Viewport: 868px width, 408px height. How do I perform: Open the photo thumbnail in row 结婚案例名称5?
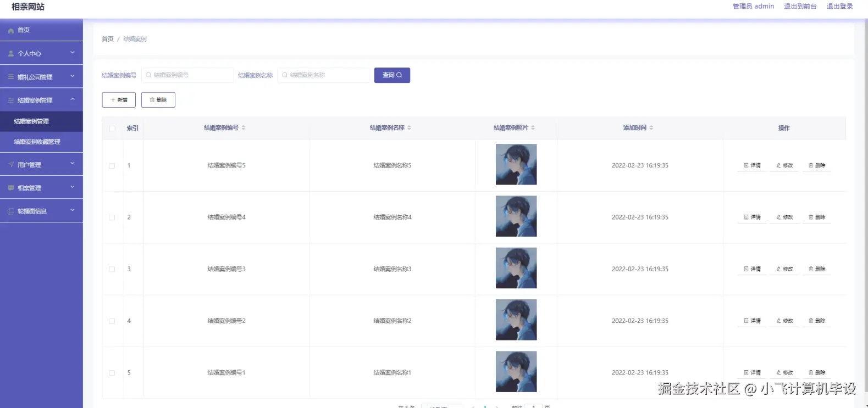tap(516, 164)
